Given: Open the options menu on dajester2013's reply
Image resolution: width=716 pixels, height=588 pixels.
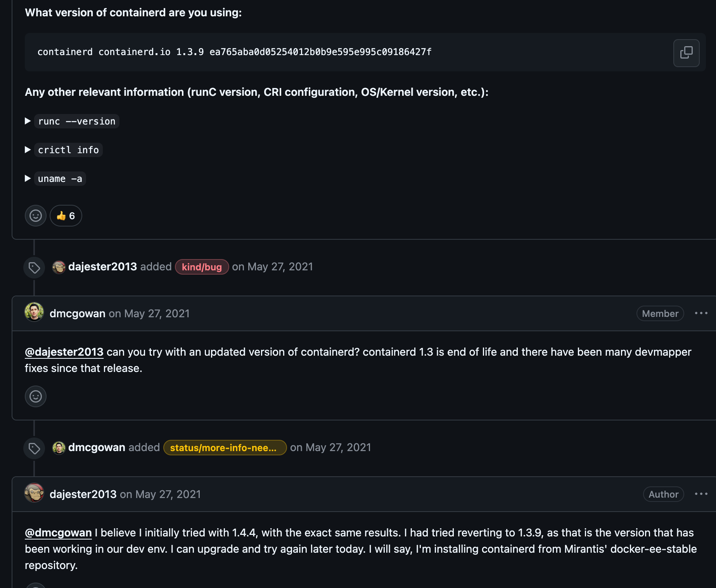Looking at the screenshot, I should pos(701,494).
